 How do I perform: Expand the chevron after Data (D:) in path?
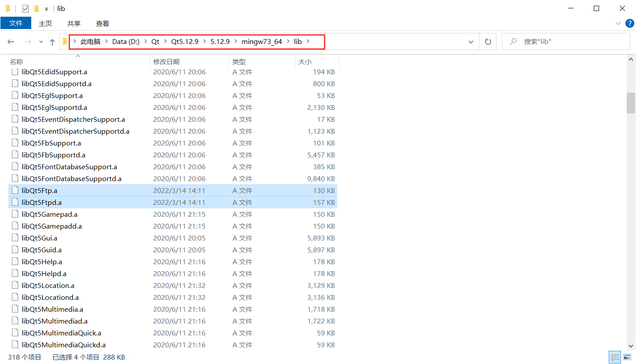145,42
